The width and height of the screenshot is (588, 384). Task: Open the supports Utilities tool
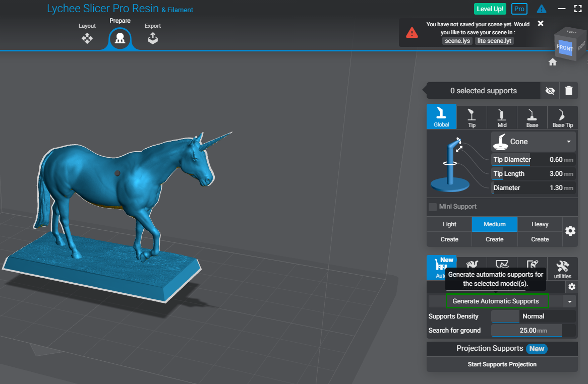pos(562,268)
